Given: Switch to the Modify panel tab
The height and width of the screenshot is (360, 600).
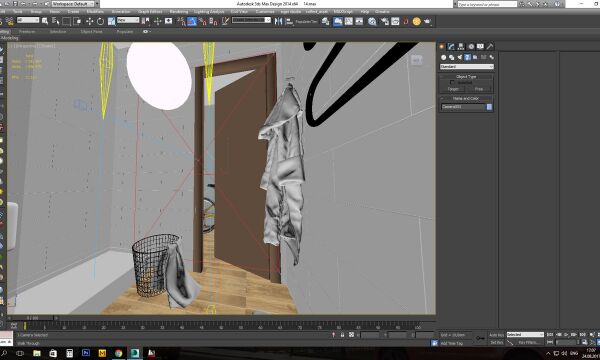Looking at the screenshot, I should [452, 46].
